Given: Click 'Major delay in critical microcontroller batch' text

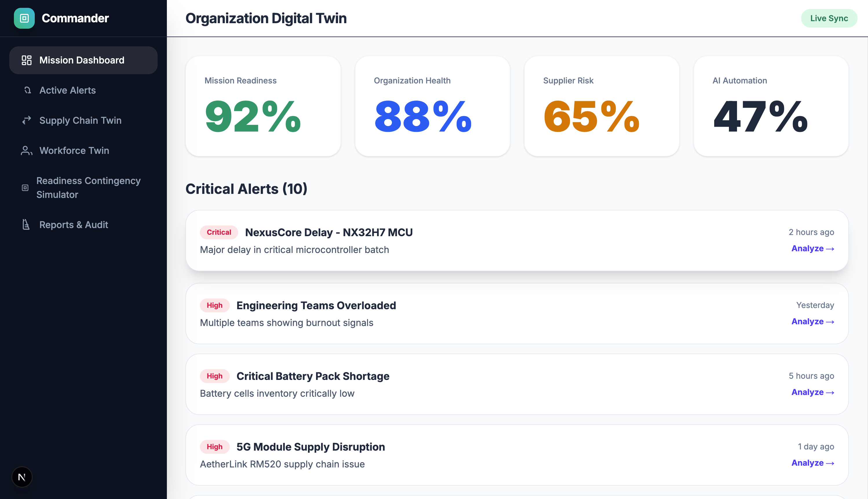Looking at the screenshot, I should (x=295, y=249).
